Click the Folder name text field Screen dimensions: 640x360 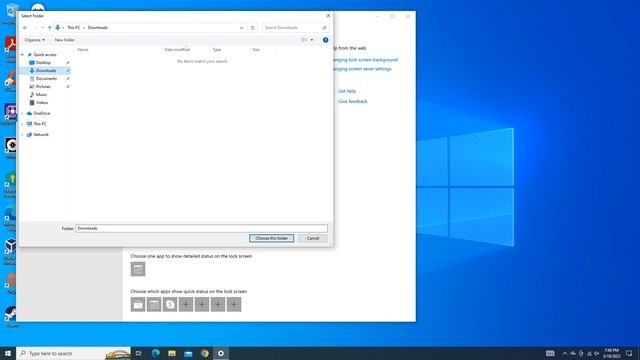pyautogui.click(x=202, y=229)
